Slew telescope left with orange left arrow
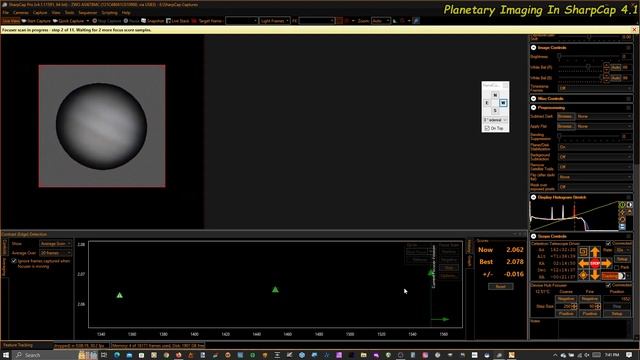This screenshot has width=640, height=360. pos(583,264)
